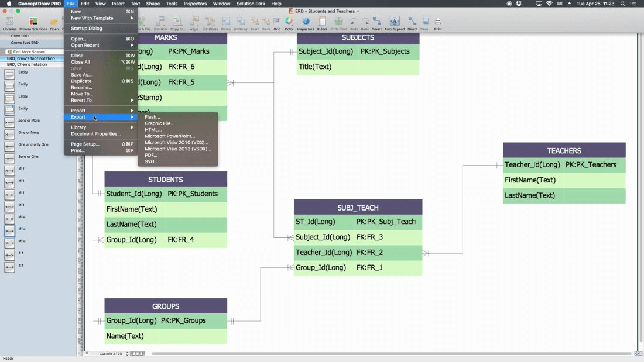Select ERD, Chen's notation library
The width and height of the screenshot is (644, 362).
coord(32,64)
